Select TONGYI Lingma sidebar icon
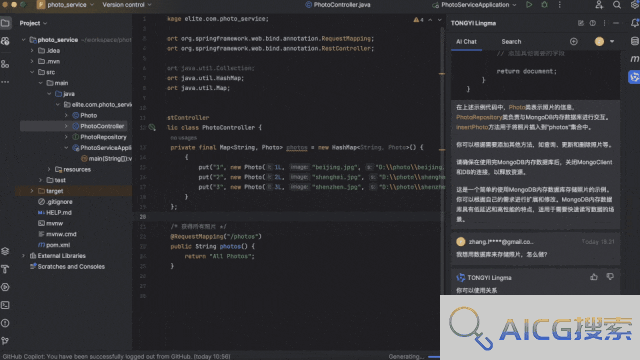The width and height of the screenshot is (640, 360). [x=634, y=77]
